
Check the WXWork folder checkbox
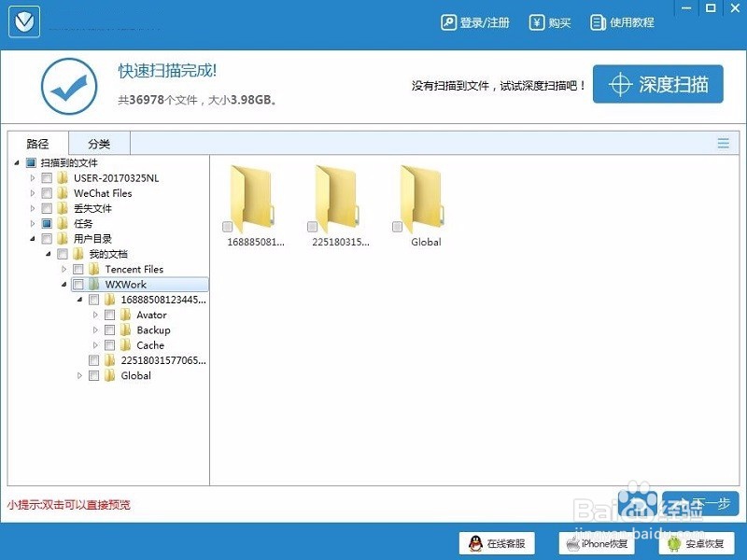(x=78, y=284)
